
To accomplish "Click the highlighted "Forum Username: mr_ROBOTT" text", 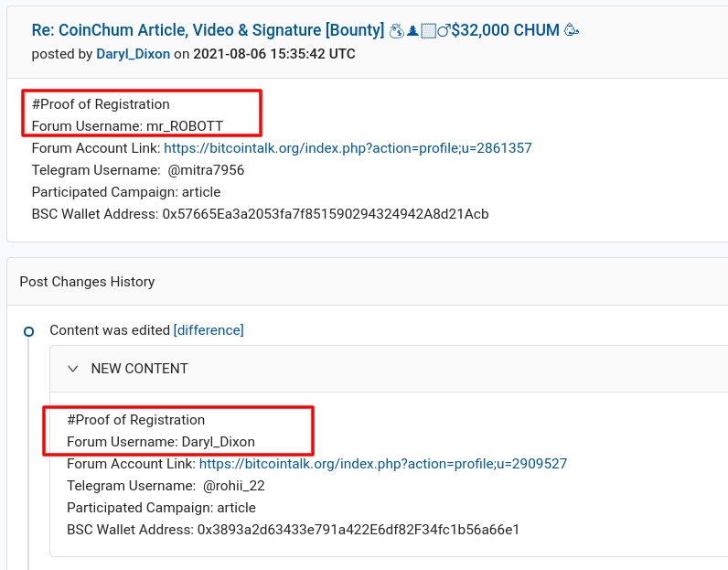I will pos(127,126).
